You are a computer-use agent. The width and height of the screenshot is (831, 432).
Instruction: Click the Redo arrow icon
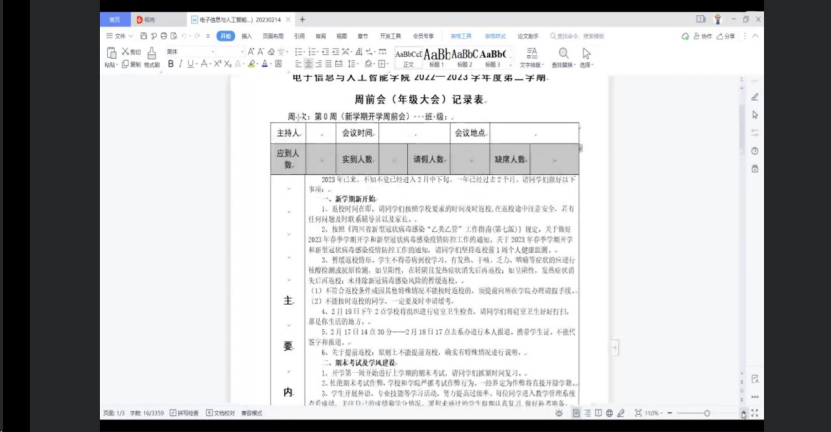pyautogui.click(x=197, y=36)
